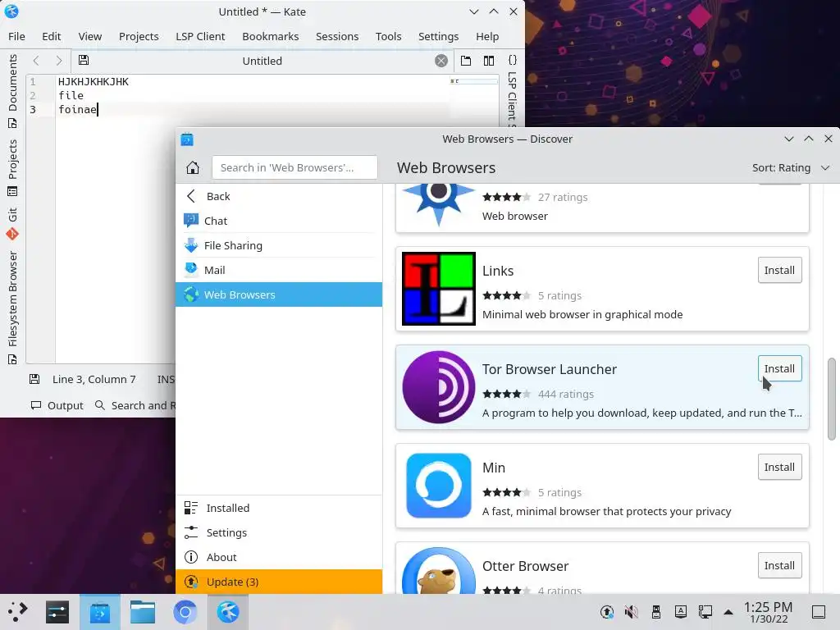Click the text 'HJKHJKHKJHK' in line 1

click(x=94, y=81)
